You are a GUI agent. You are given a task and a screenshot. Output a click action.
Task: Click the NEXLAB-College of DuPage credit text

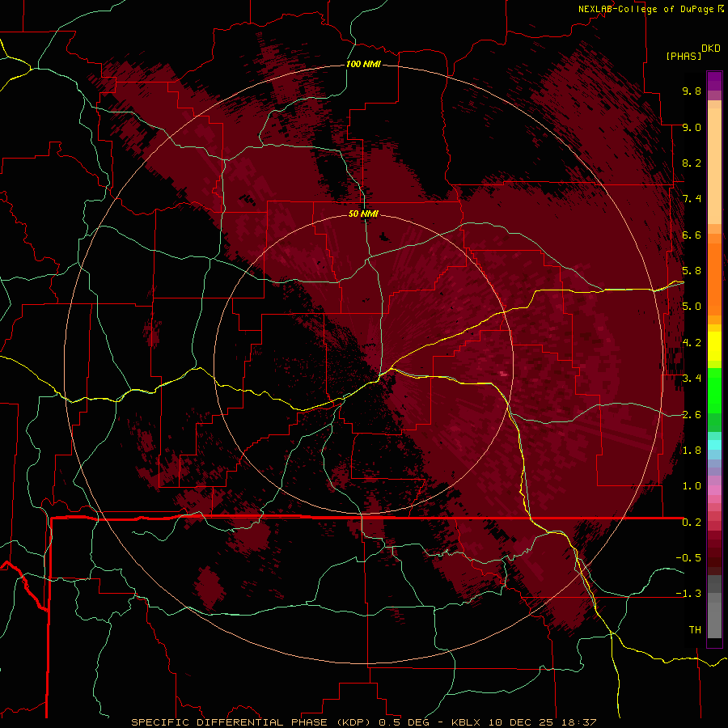(x=647, y=9)
